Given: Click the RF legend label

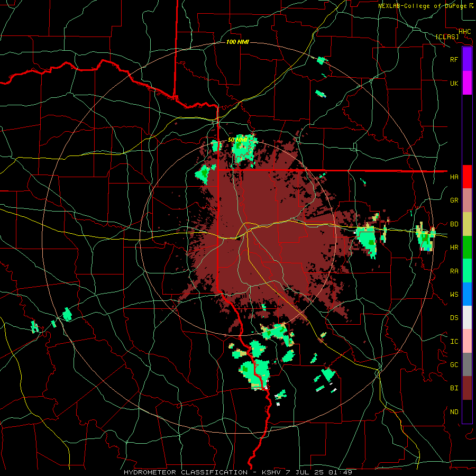Looking at the screenshot, I should point(454,59).
